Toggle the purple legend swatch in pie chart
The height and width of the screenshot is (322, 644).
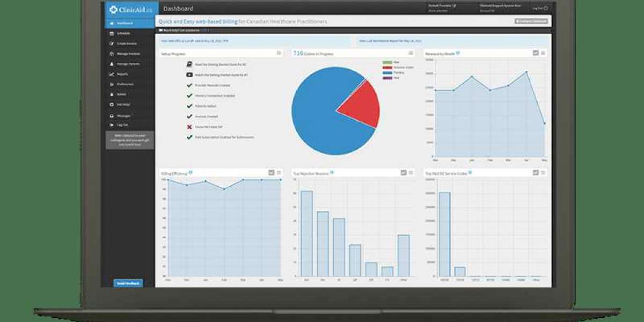tap(387, 78)
